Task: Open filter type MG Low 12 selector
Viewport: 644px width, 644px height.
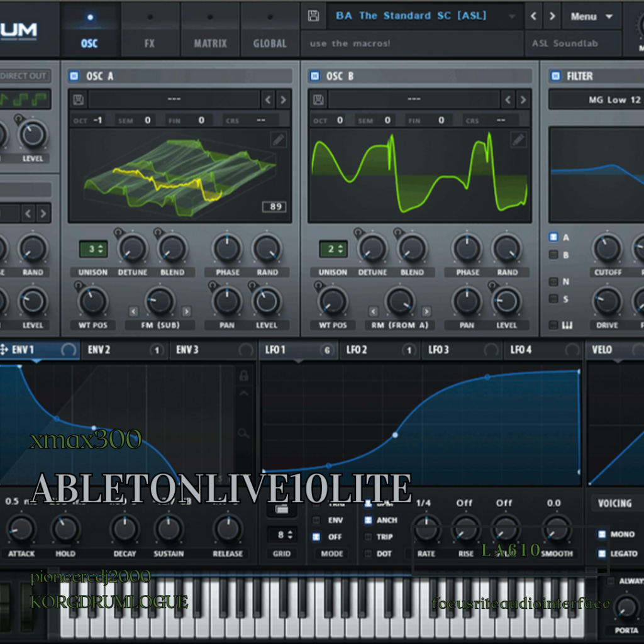Action: click(596, 100)
